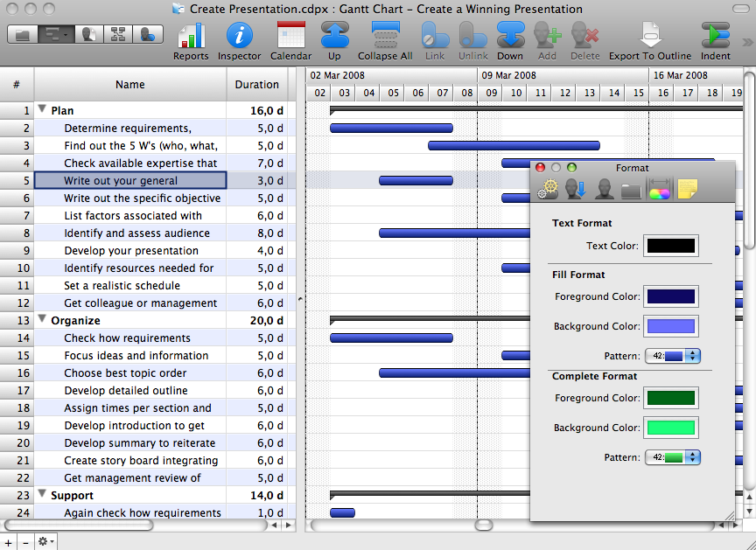Switch to Gantt chart view button
Screen dimensions: 756x550
(x=54, y=35)
